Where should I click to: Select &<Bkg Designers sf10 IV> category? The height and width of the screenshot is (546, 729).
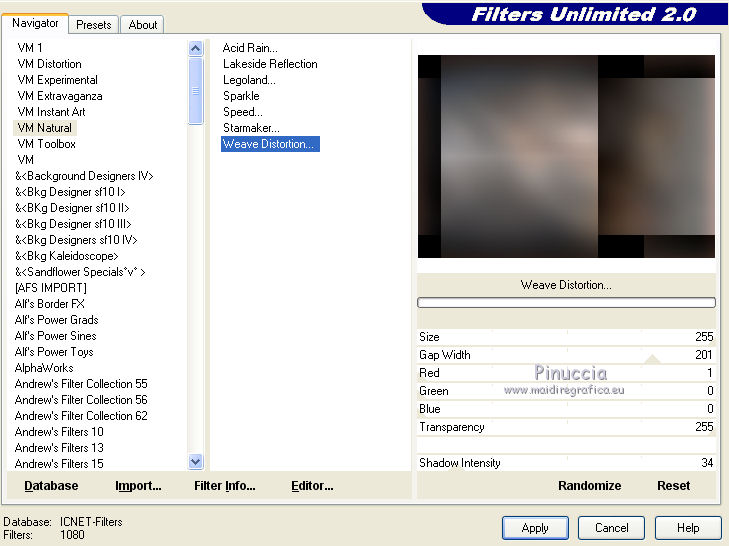click(x=76, y=240)
